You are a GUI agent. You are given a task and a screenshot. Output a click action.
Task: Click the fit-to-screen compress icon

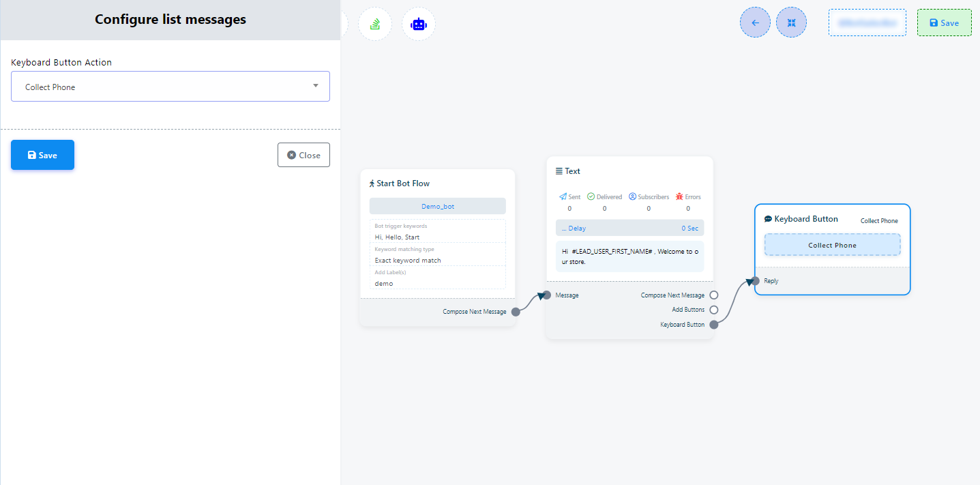791,23
